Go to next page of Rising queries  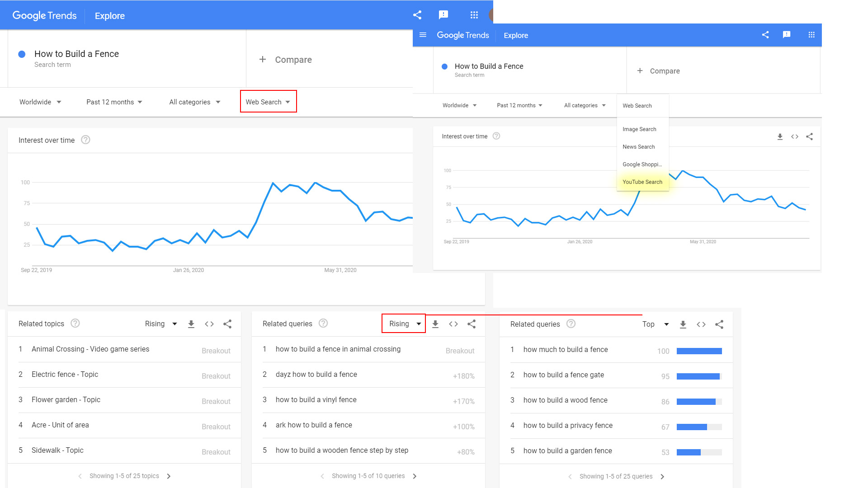point(415,476)
